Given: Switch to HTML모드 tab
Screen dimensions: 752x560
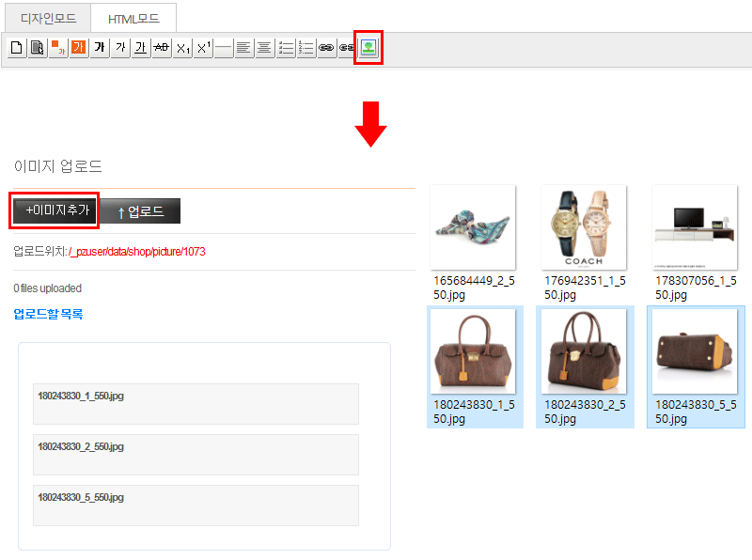Looking at the screenshot, I should point(133,18).
